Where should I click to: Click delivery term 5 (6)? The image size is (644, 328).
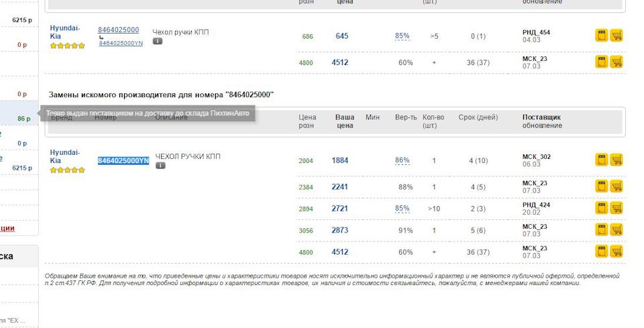(478, 231)
